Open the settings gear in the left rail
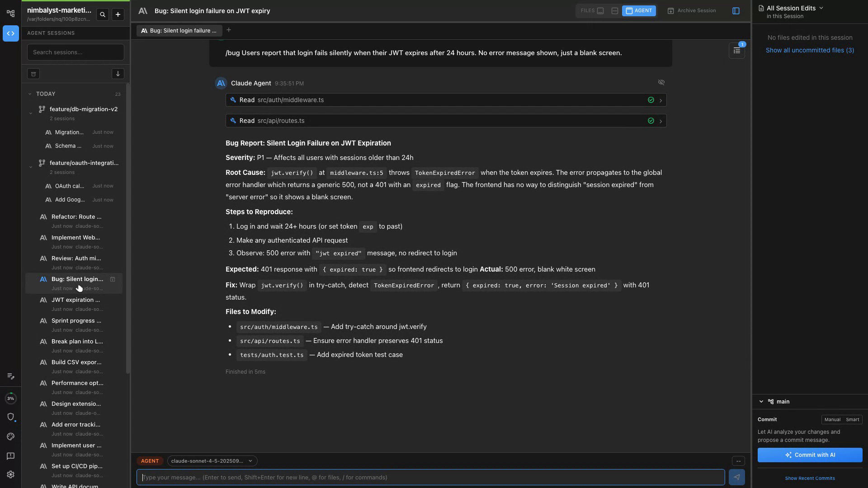Image resolution: width=868 pixels, height=488 pixels. tap(11, 474)
